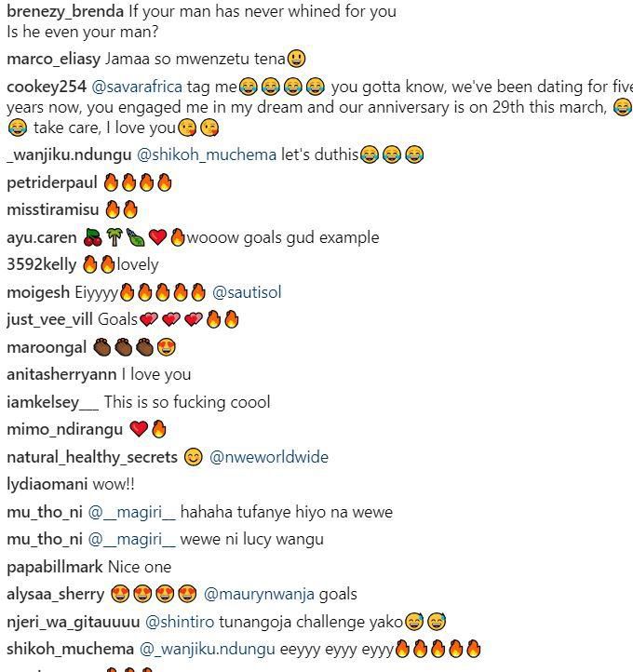Open the petriderpaul username
Image resolution: width=633 pixels, height=672 pixels.
tap(52, 183)
